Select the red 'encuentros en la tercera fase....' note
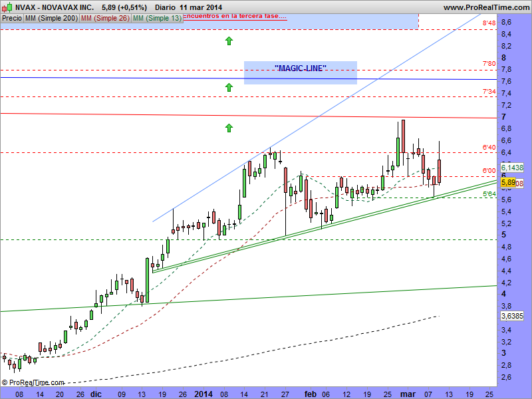Viewport: 532px width, 399px height. pos(235,16)
